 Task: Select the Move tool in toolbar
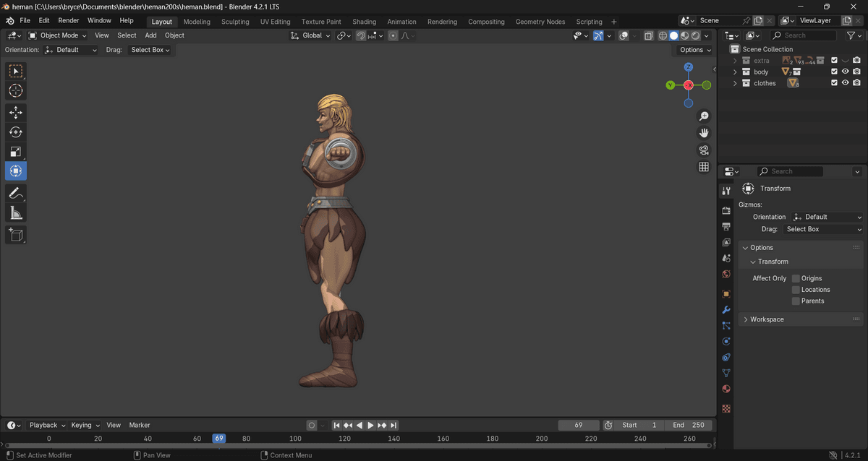[x=16, y=112]
